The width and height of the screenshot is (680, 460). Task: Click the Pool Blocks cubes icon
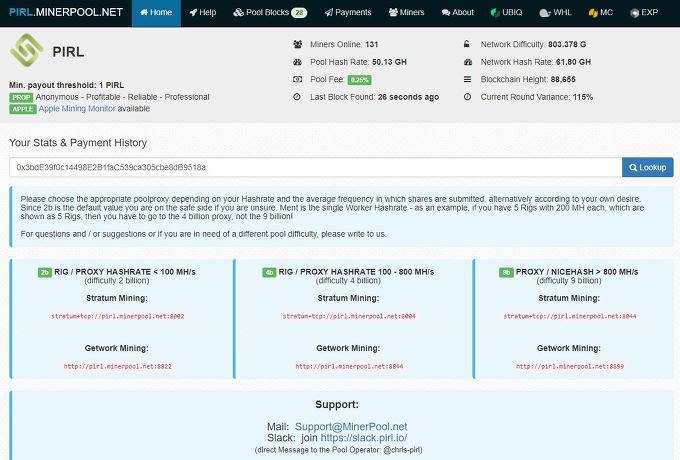238,13
